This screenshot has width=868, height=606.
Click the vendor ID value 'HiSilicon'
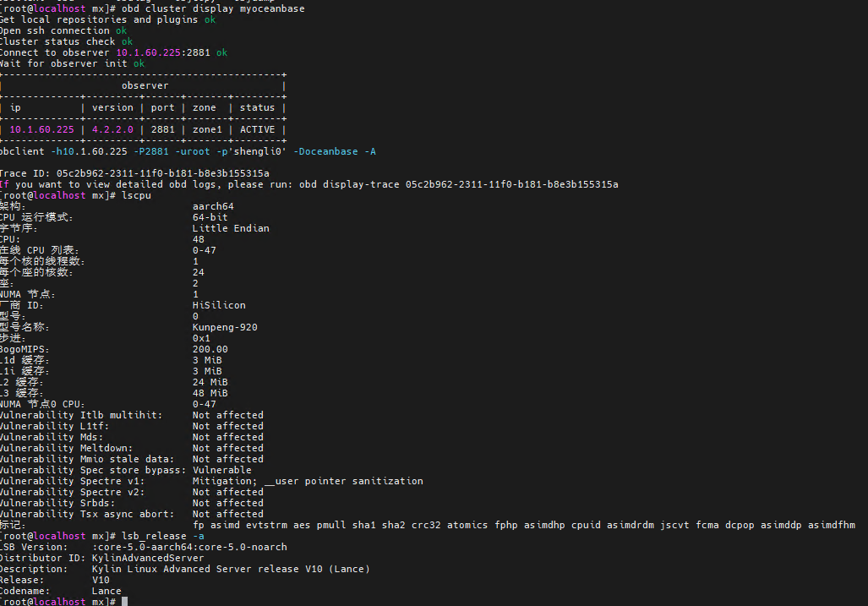pos(219,305)
